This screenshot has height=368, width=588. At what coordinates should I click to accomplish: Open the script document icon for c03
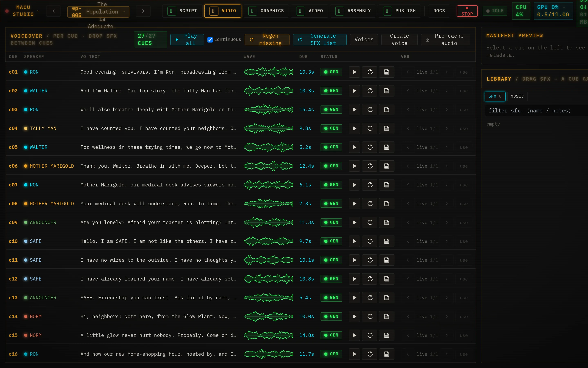pos(386,110)
